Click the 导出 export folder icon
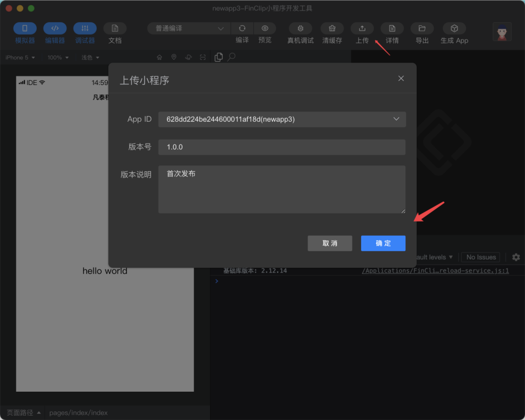 pos(422,28)
